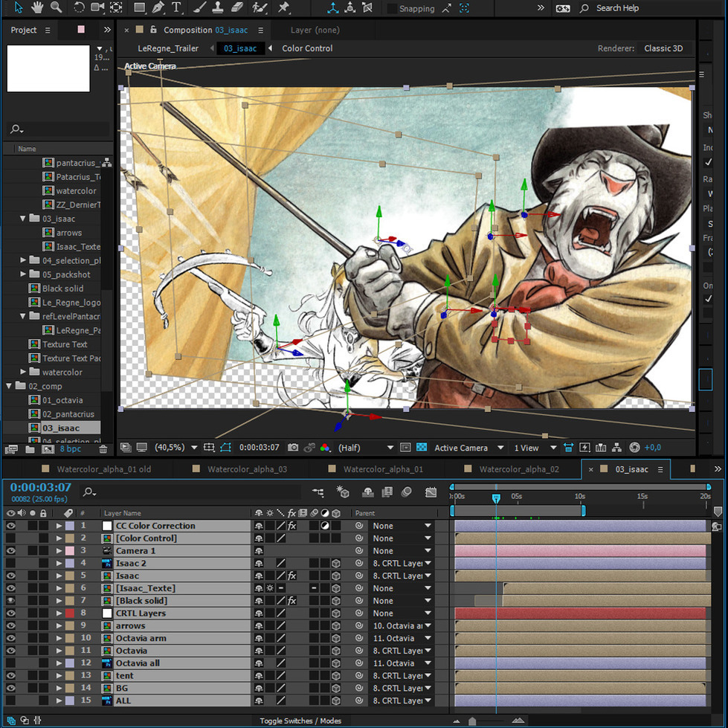Select the Unified Camera tool

pyautogui.click(x=97, y=7)
